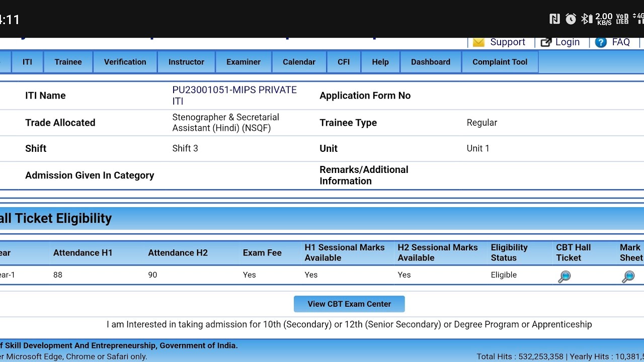
Task: Go to the Dashboard tab
Action: [431, 62]
